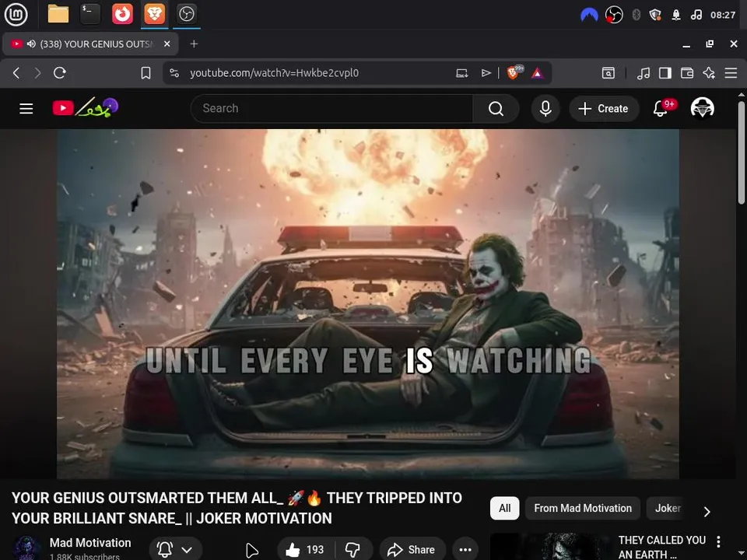This screenshot has height=560, width=747.
Task: Select the All filter chip
Action: (504, 508)
